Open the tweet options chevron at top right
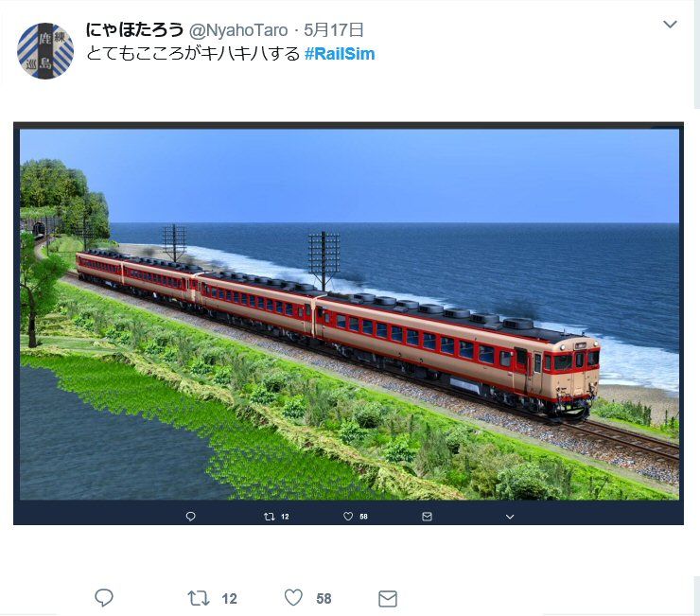 pyautogui.click(x=670, y=24)
